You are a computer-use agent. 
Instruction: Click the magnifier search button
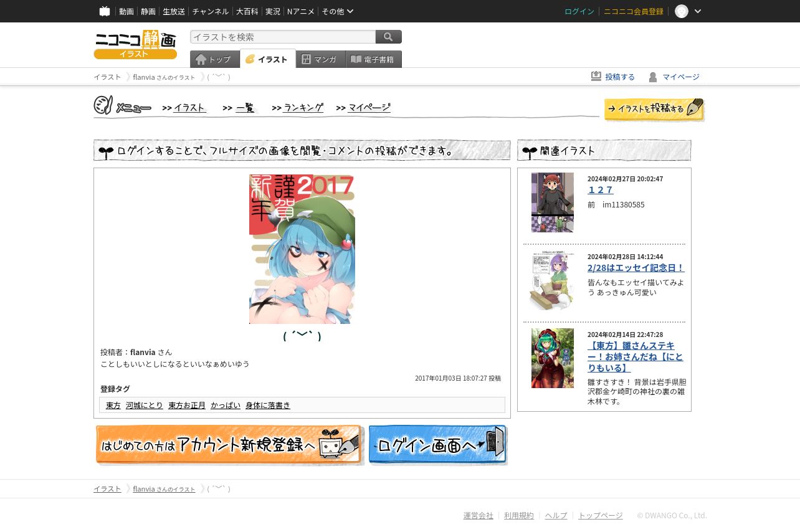pos(389,37)
